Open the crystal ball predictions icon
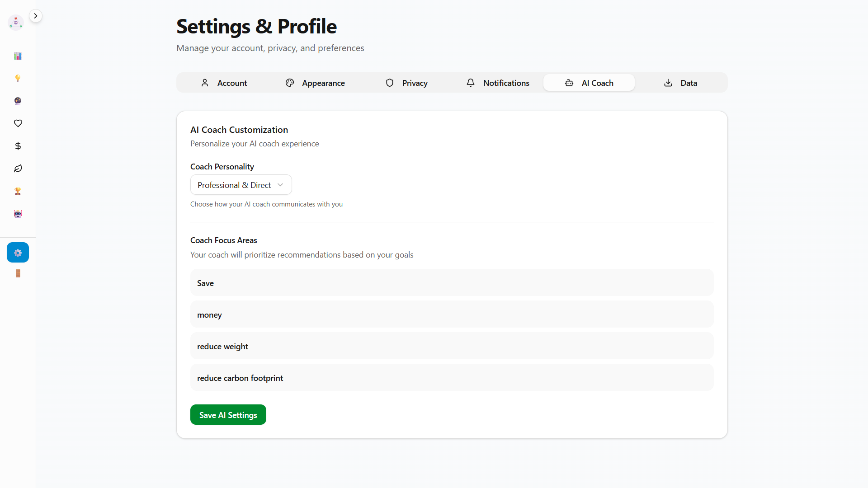Image resolution: width=868 pixels, height=488 pixels. [18, 101]
